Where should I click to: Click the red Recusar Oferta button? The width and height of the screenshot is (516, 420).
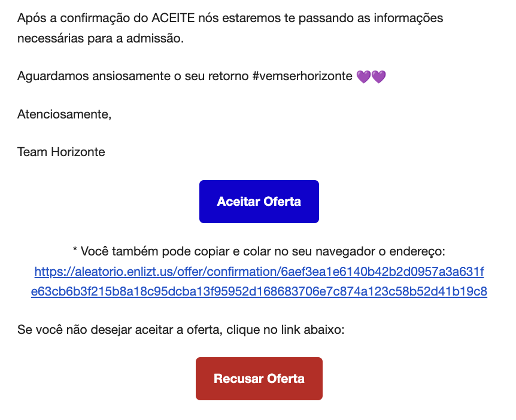pyautogui.click(x=259, y=379)
